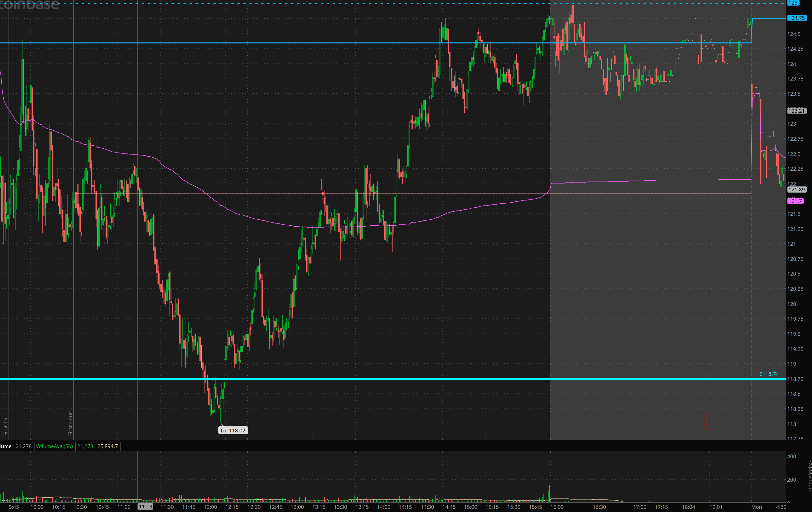The height and width of the screenshot is (512, 812).
Task: Click the First Hour vertical marker label
Action: coord(71,423)
